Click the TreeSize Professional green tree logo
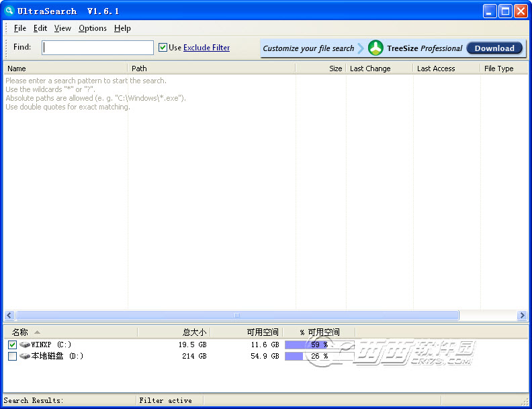Viewport: 532px width, 409px height. pos(375,48)
